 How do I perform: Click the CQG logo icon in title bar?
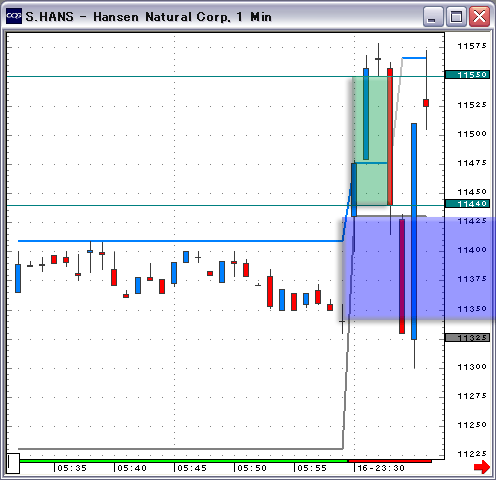pos(14,16)
